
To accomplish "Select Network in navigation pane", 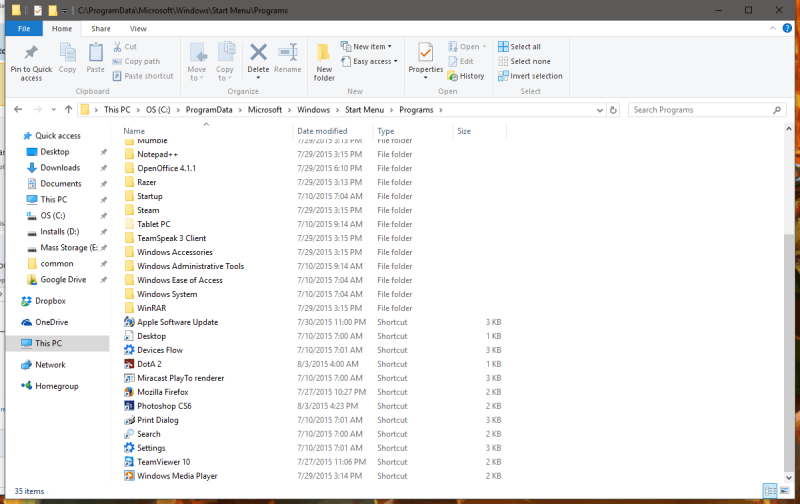I will [x=50, y=365].
